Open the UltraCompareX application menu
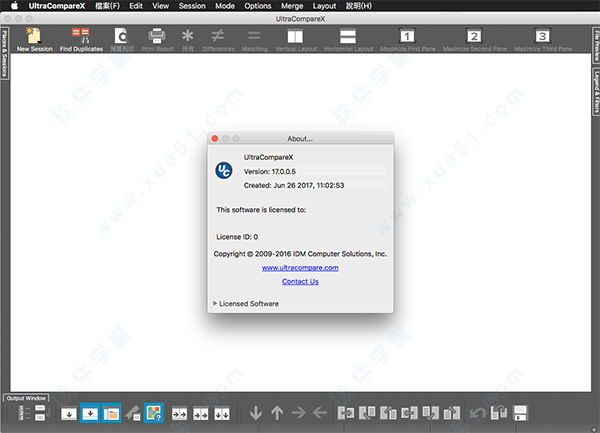The width and height of the screenshot is (600, 433). pyautogui.click(x=57, y=6)
